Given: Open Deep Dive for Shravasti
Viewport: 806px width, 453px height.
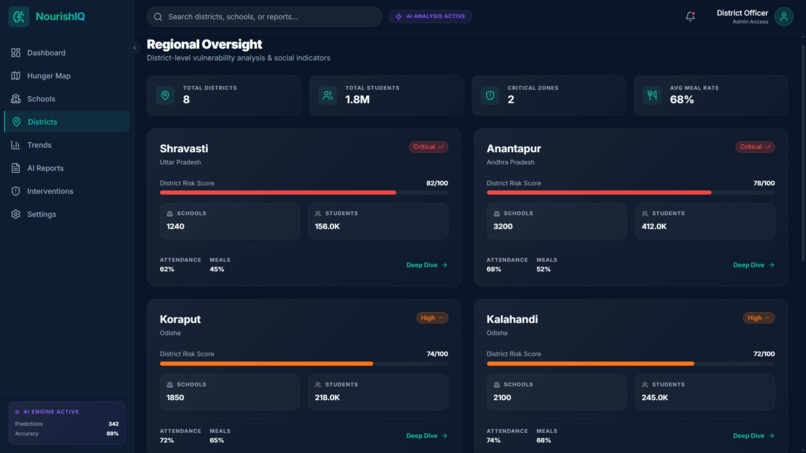Looking at the screenshot, I should [427, 265].
